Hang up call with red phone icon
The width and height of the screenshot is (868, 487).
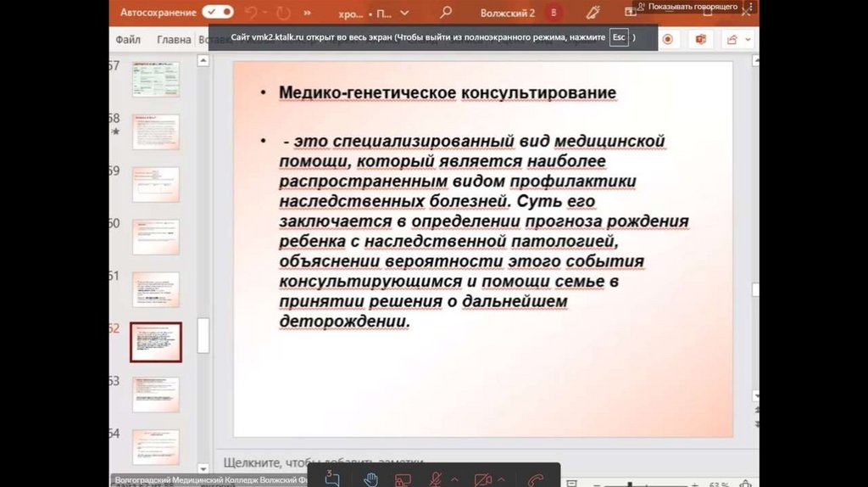click(x=536, y=479)
